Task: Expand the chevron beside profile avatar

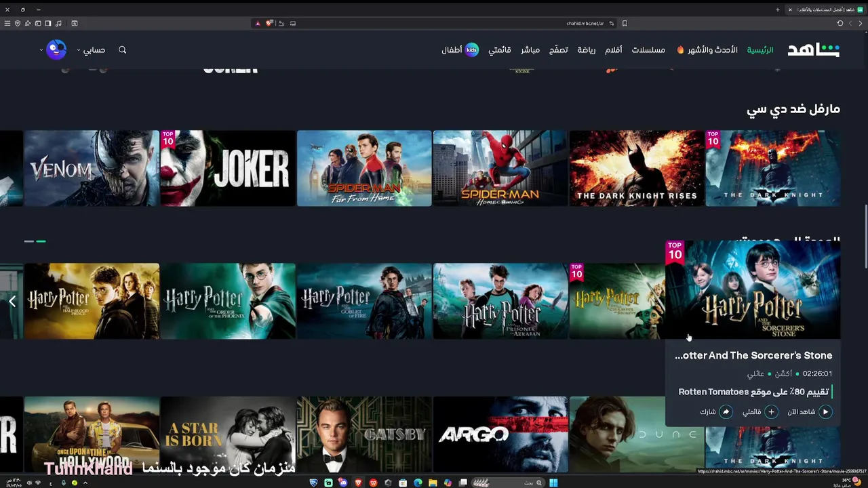Action: (41, 50)
